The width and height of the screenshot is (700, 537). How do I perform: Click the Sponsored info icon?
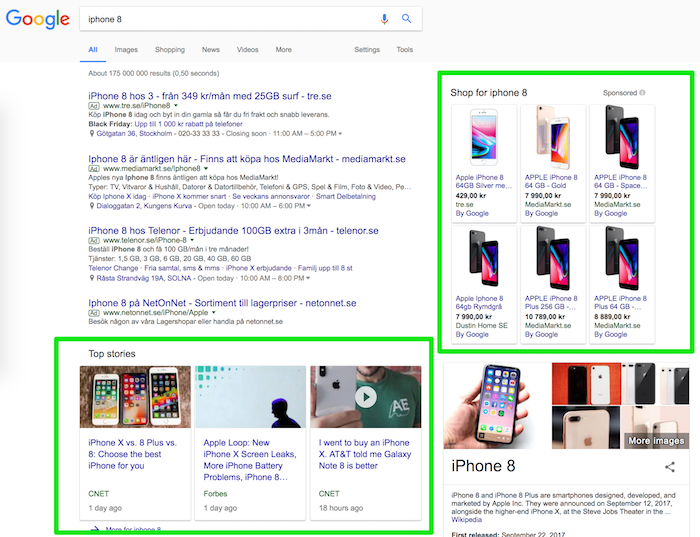click(642, 93)
